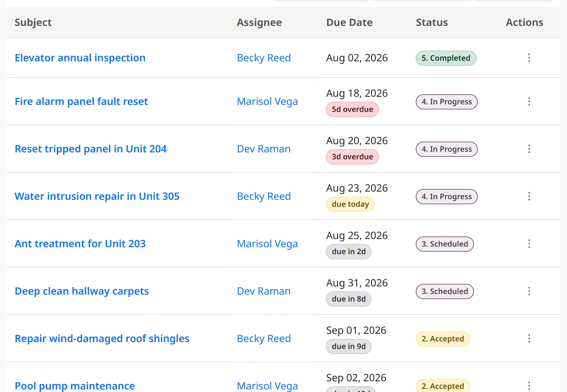567x392 pixels.
Task: Open Marisol Vega on Fire alarm row
Action: pyautogui.click(x=267, y=101)
